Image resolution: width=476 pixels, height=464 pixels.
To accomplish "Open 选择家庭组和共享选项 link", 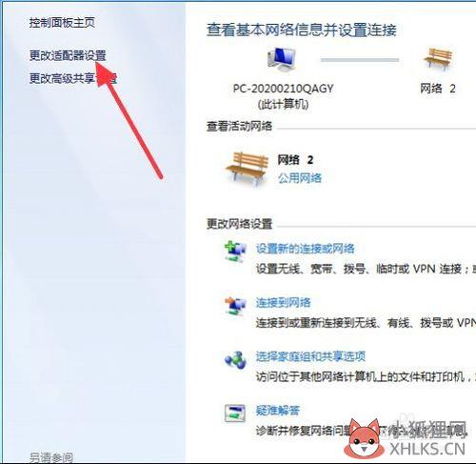I will tap(310, 356).
